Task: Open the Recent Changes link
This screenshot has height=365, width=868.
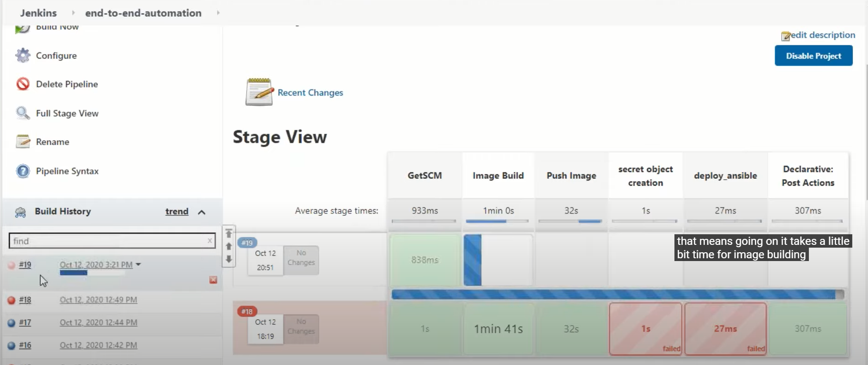Action: point(310,92)
